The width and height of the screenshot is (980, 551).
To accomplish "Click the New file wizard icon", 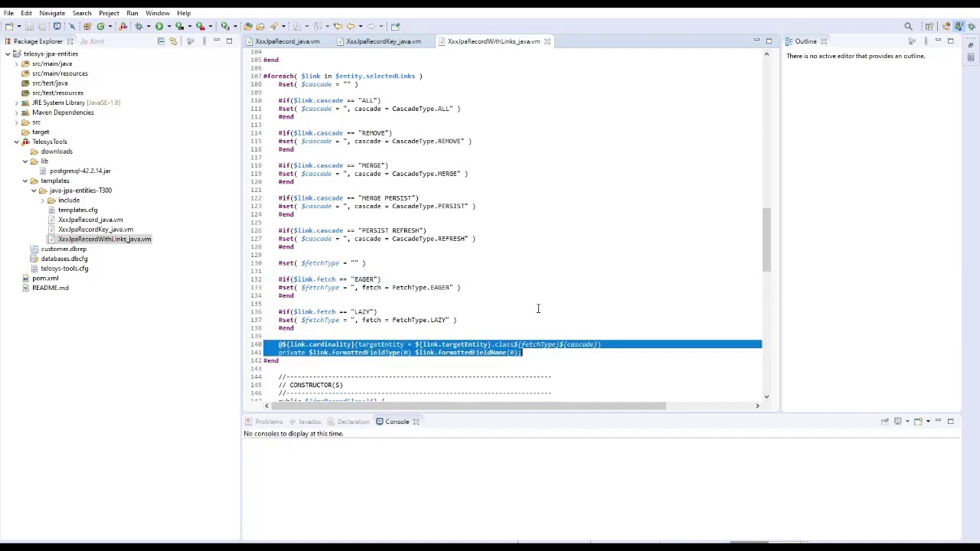I will coord(8,26).
